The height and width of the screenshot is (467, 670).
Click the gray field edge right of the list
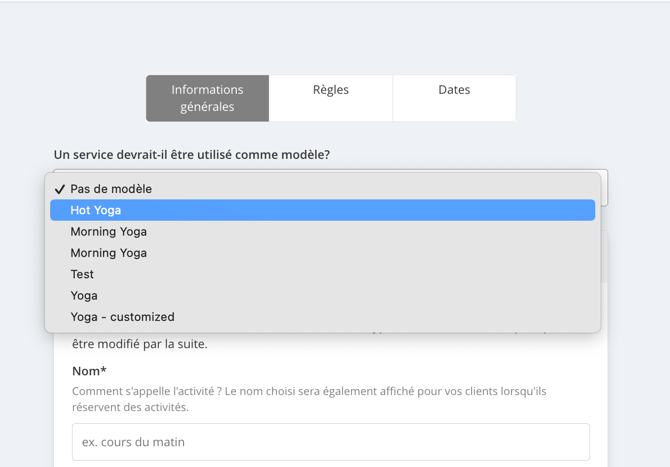click(604, 256)
